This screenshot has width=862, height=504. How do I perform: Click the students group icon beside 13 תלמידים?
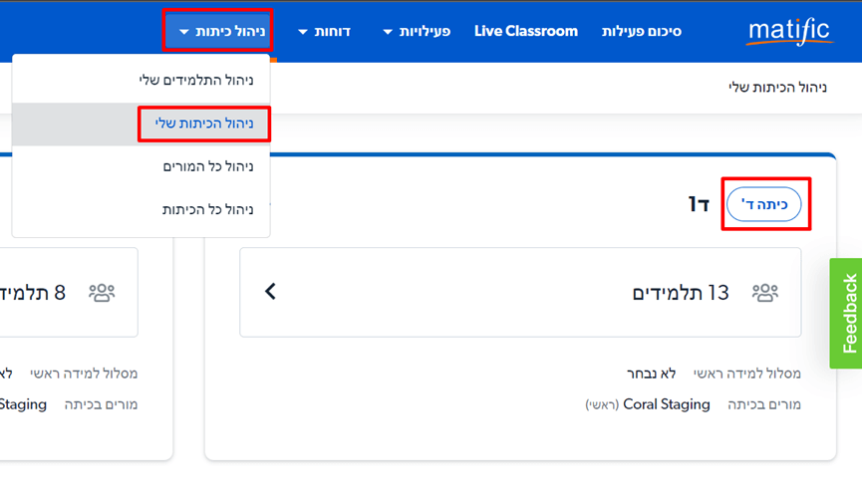(x=765, y=293)
